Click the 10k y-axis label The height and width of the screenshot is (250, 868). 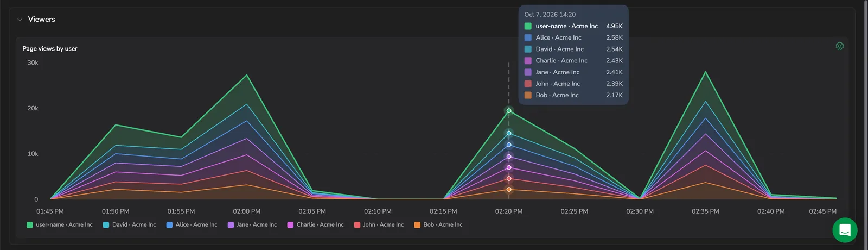tap(33, 154)
